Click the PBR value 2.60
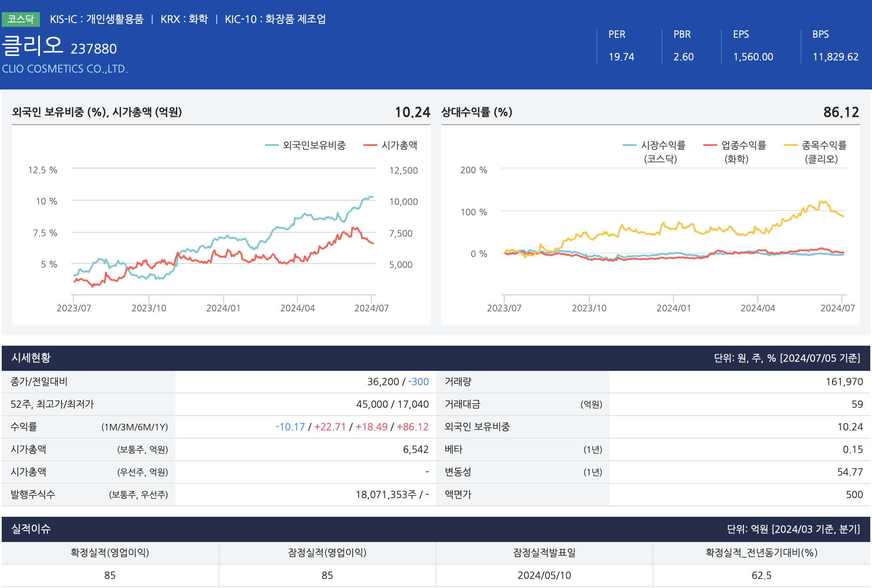The height and width of the screenshot is (588, 872). pos(683,57)
